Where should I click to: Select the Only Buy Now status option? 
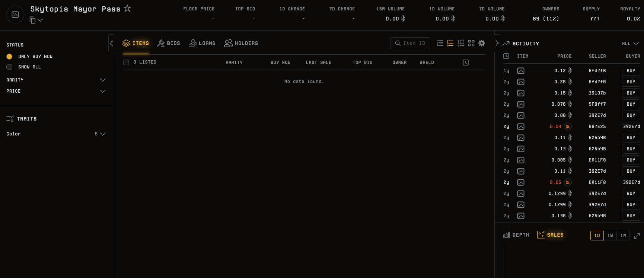tap(9, 57)
